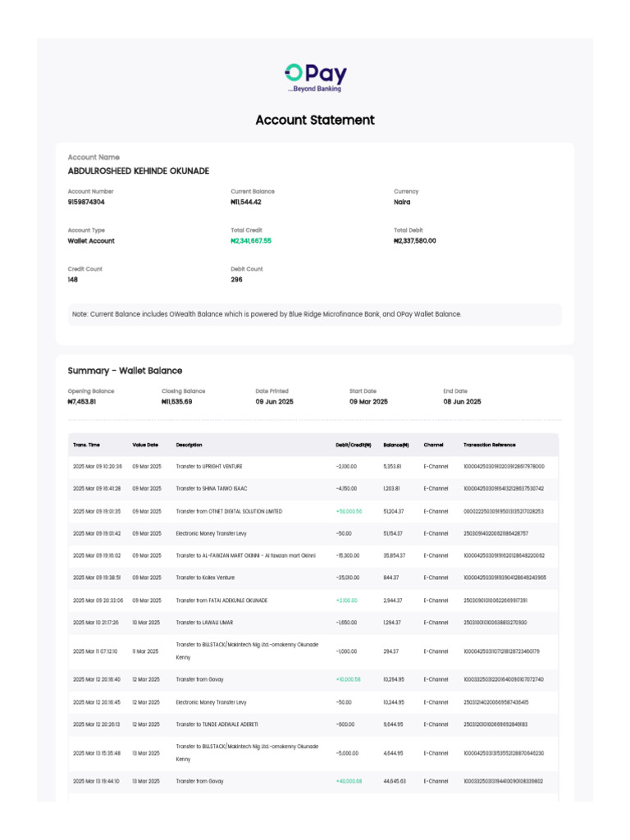Select the balance value 5,353.81

[x=391, y=467]
